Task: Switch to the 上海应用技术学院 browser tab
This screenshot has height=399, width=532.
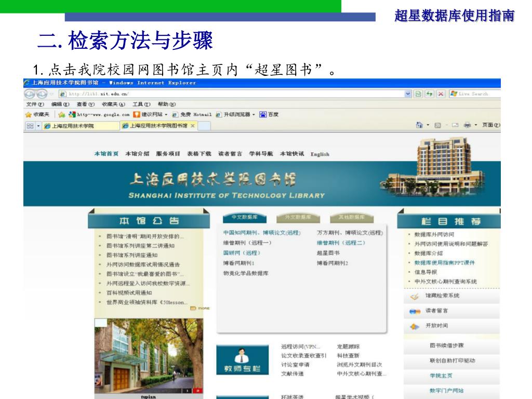Action: pos(81,126)
